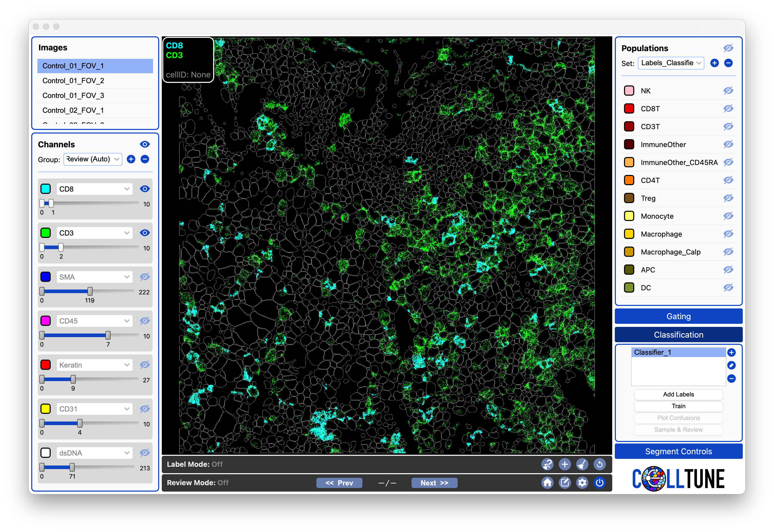This screenshot has height=532, width=774.
Task: Hide the CD8 channel with its eye icon
Action: (144, 189)
